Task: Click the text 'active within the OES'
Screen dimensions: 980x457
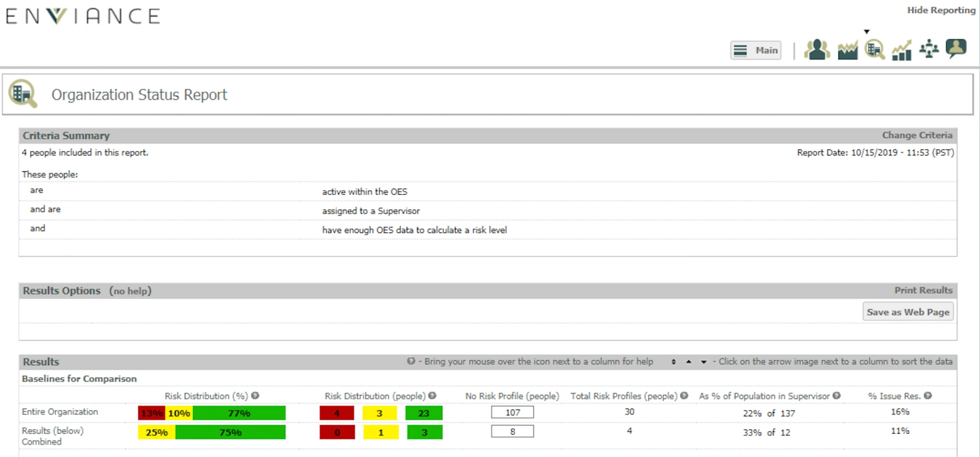Action: (364, 192)
